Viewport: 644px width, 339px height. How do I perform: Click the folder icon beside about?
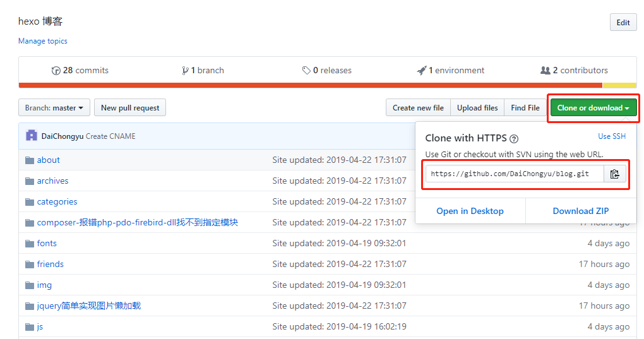[30, 160]
